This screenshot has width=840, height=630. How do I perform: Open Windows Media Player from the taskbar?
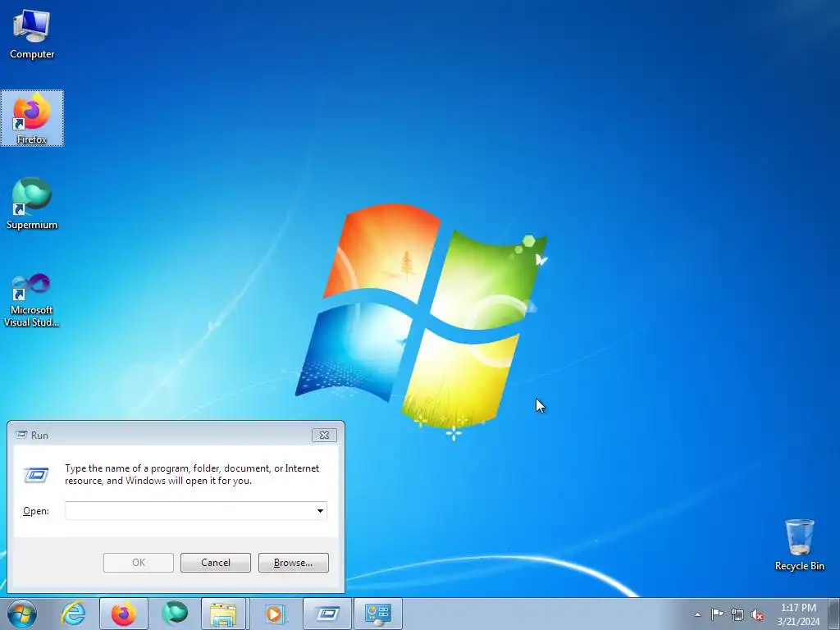tap(274, 614)
